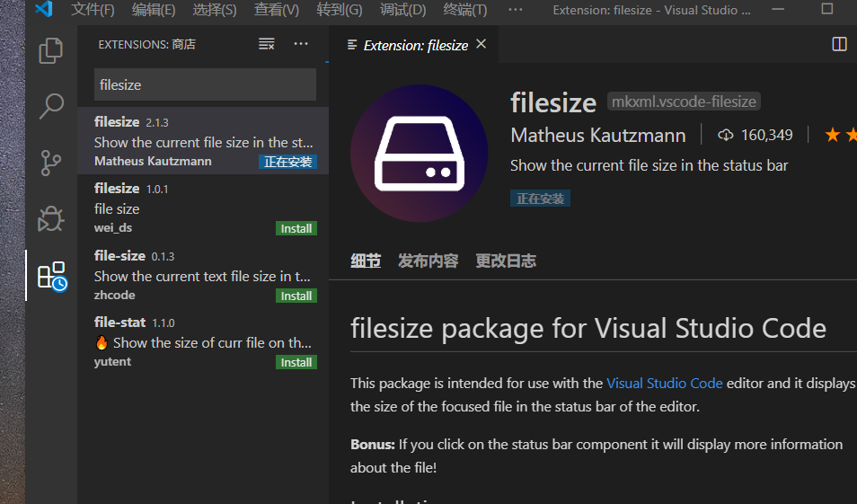This screenshot has height=504, width=857.
Task: Click publisher name Matheus Kautzmann in details
Action: (x=598, y=135)
